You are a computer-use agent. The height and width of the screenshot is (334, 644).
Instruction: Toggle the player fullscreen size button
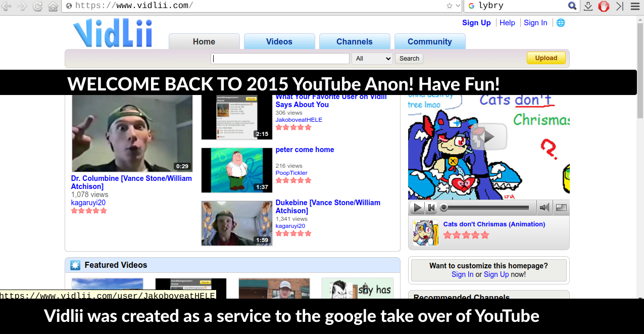tap(561, 208)
